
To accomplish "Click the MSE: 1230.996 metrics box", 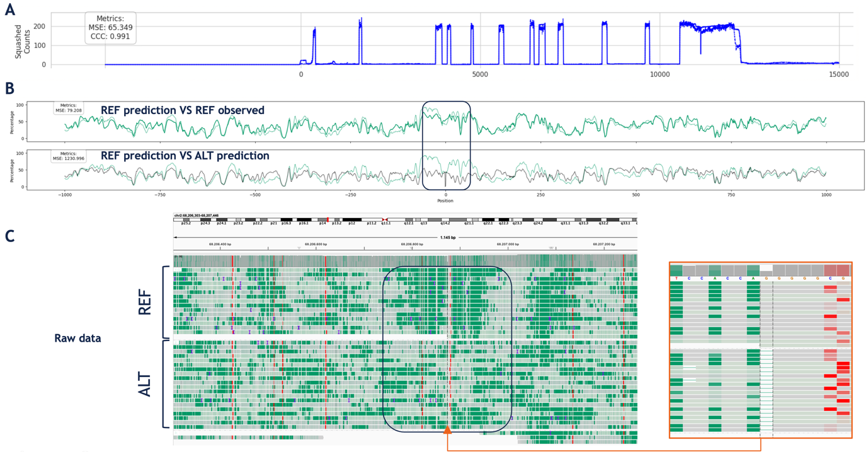I will [69, 156].
